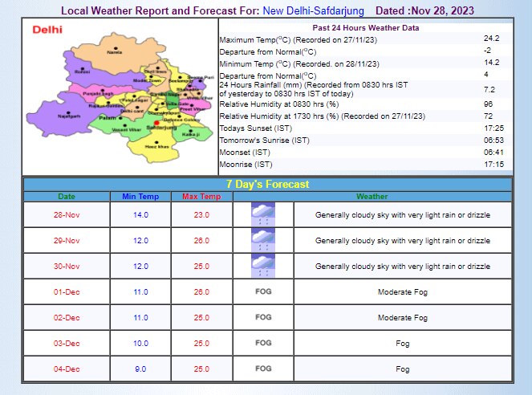
Task: Click the Kalkaji dot on the map
Action: coord(190,132)
